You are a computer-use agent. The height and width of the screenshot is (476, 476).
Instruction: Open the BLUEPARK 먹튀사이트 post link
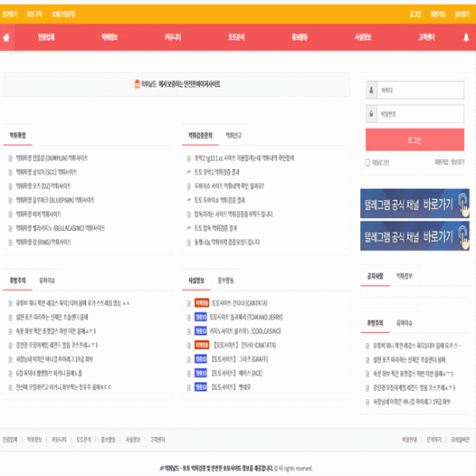tap(55, 200)
